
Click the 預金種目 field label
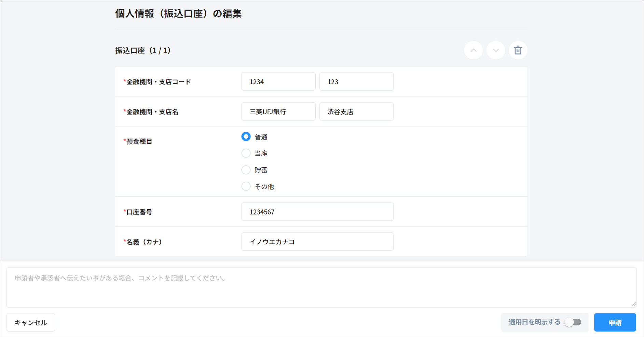point(139,142)
